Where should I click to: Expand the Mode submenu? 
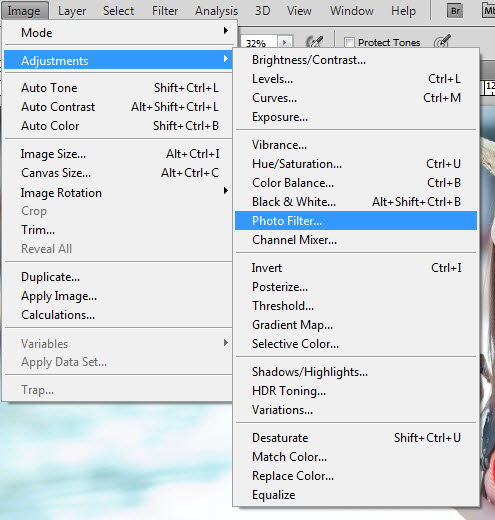click(x=118, y=32)
